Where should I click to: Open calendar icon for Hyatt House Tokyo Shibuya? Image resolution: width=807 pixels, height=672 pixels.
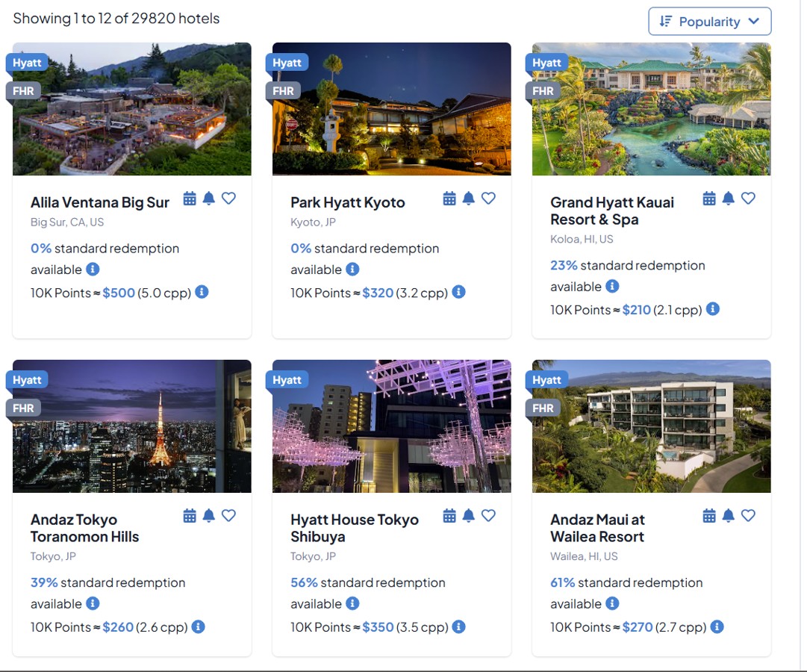(449, 515)
